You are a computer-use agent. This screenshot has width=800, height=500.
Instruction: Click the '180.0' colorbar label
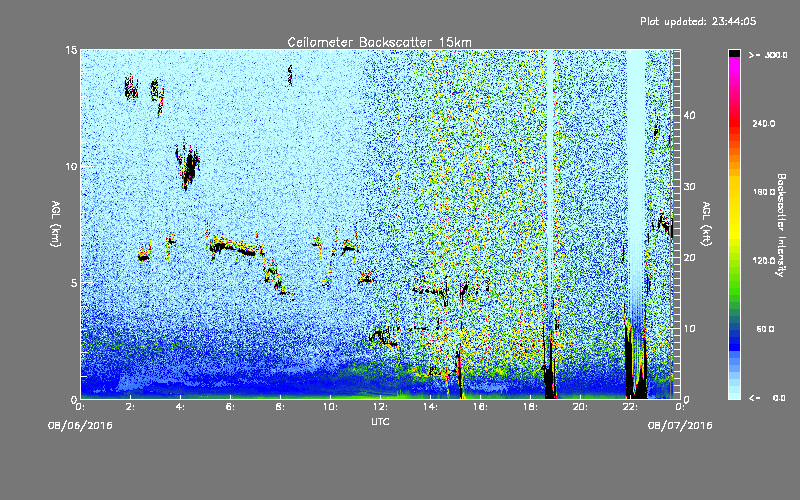(764, 192)
